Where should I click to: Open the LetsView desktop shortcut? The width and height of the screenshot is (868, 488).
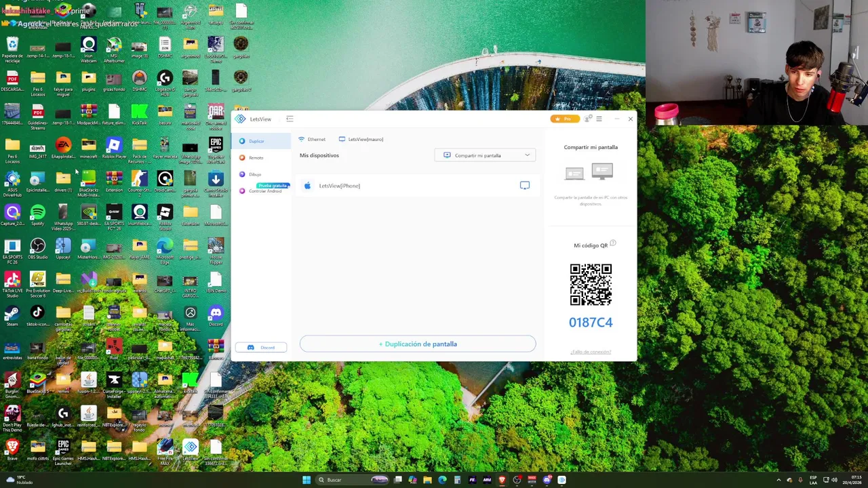pyautogui.click(x=191, y=449)
